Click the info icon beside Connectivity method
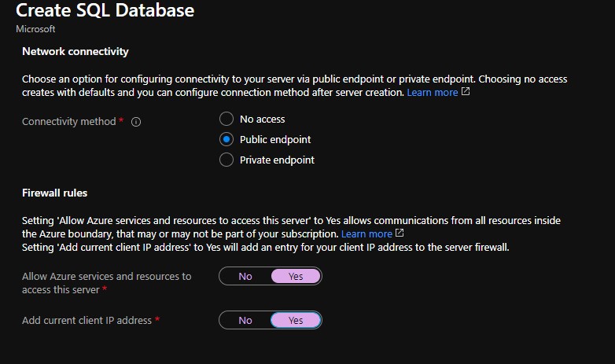 pyautogui.click(x=136, y=123)
